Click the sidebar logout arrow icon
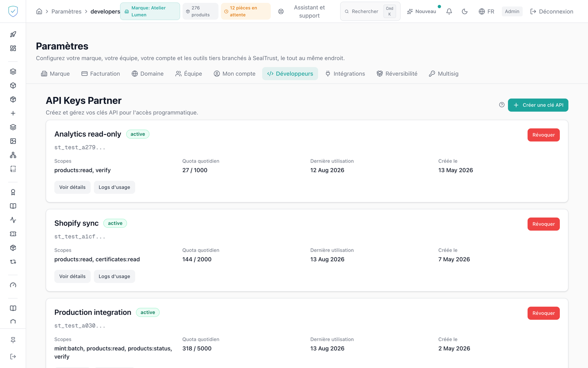 pyautogui.click(x=13, y=357)
